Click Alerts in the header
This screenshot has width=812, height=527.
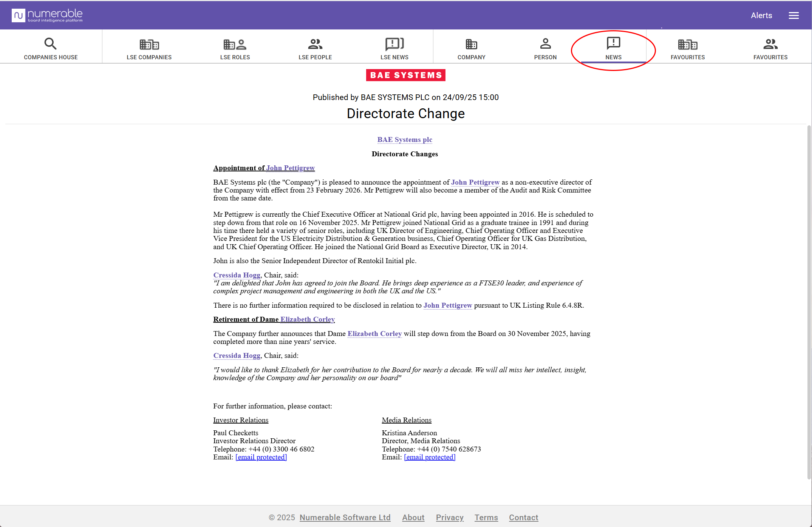tap(761, 15)
